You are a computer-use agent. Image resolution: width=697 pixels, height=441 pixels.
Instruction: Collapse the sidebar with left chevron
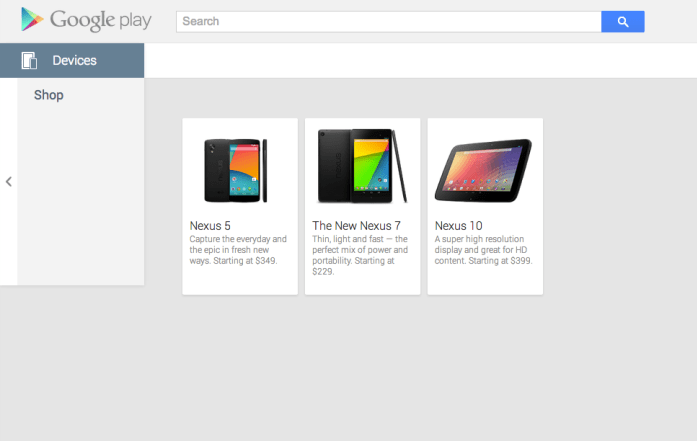point(8,181)
